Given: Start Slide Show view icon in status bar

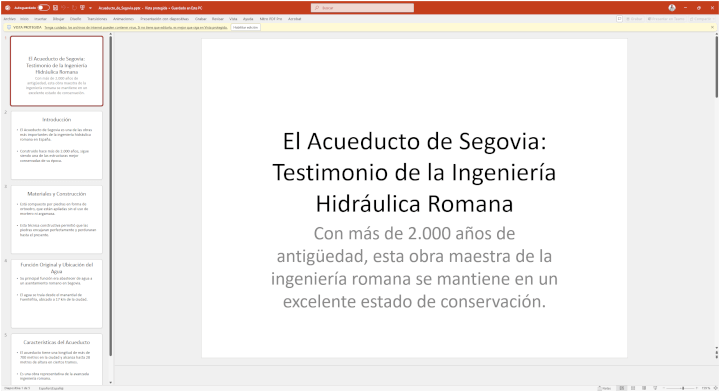Looking at the screenshot, I should click(655, 388).
